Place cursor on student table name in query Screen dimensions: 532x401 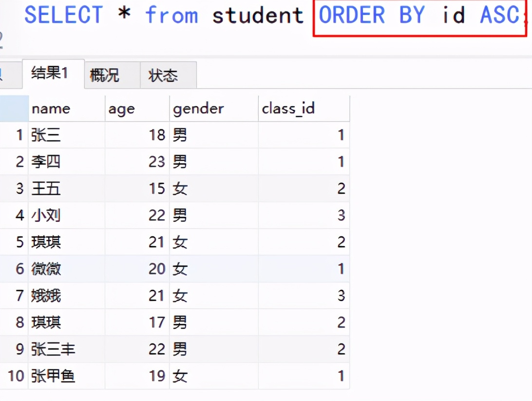coord(258,15)
